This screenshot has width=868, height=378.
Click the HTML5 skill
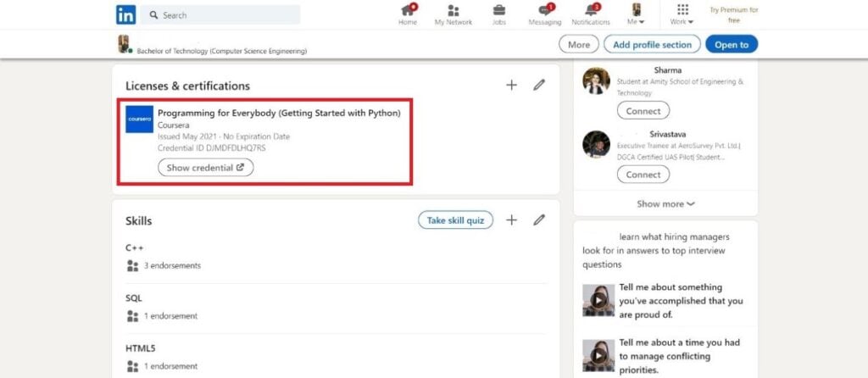click(139, 348)
